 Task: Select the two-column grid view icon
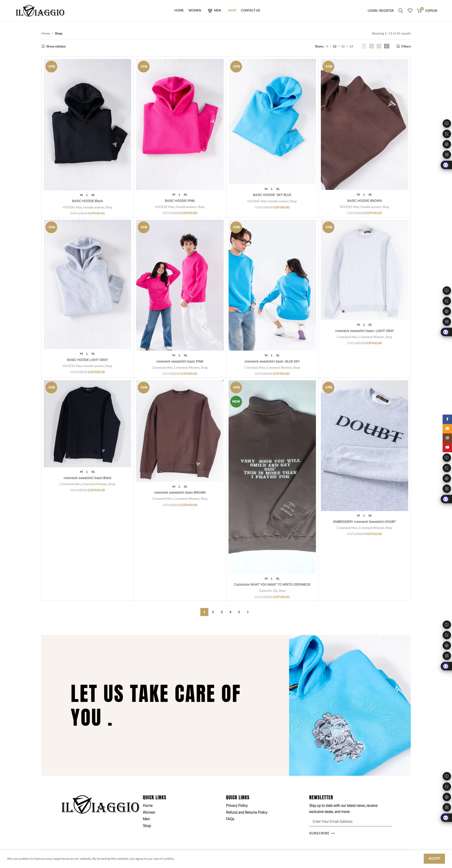pos(371,46)
